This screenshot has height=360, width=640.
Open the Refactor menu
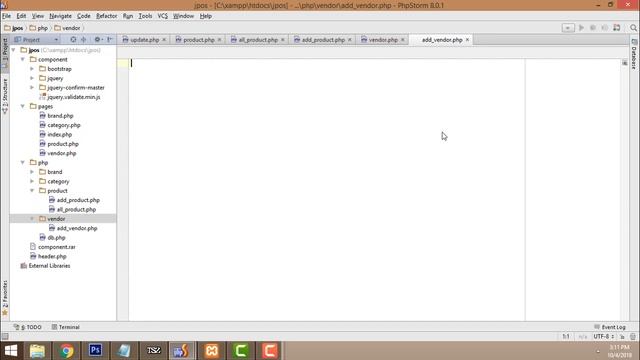click(106, 16)
